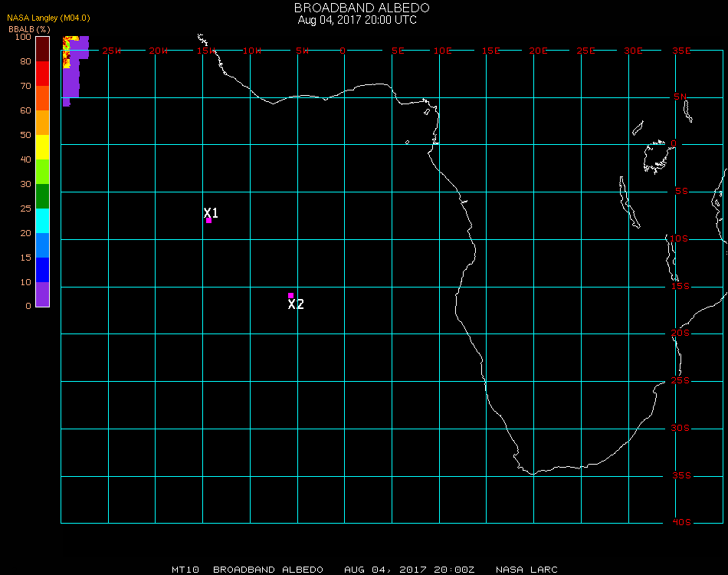Click the dark green 25-30 color band

(x=43, y=196)
